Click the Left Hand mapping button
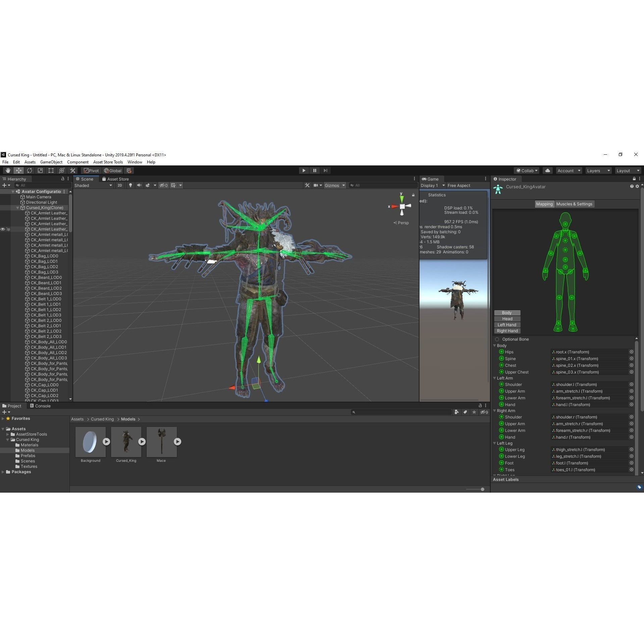 click(x=507, y=325)
